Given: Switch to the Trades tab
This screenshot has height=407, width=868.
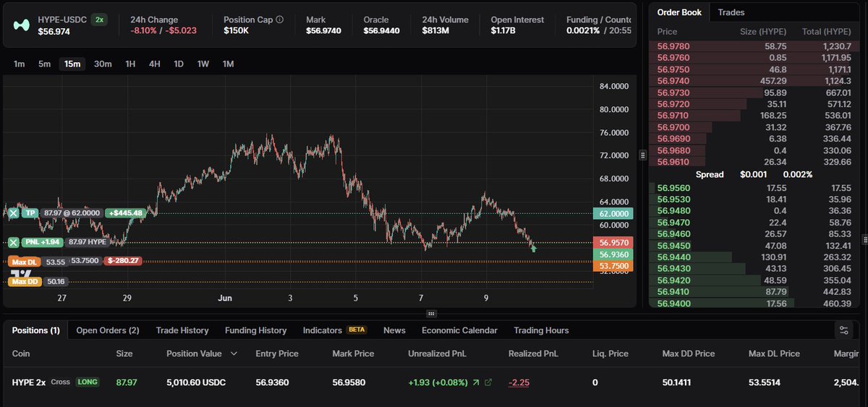Looking at the screenshot, I should (731, 12).
